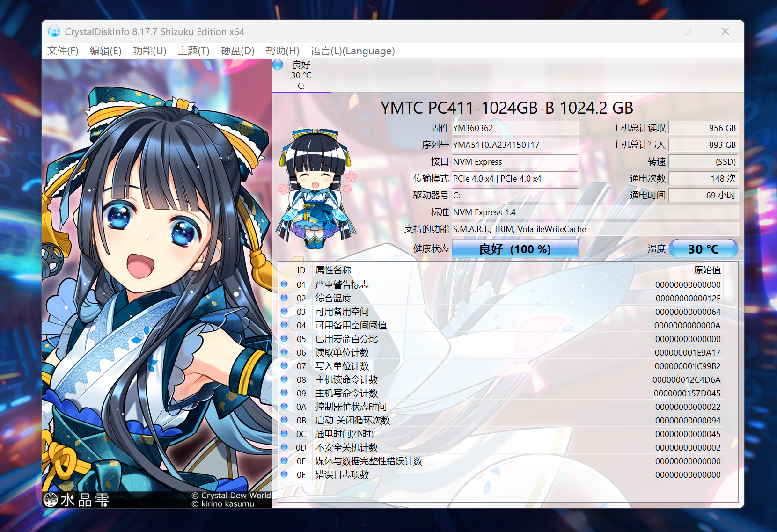
Task: Click the 属性名称 column header
Action: click(x=333, y=270)
